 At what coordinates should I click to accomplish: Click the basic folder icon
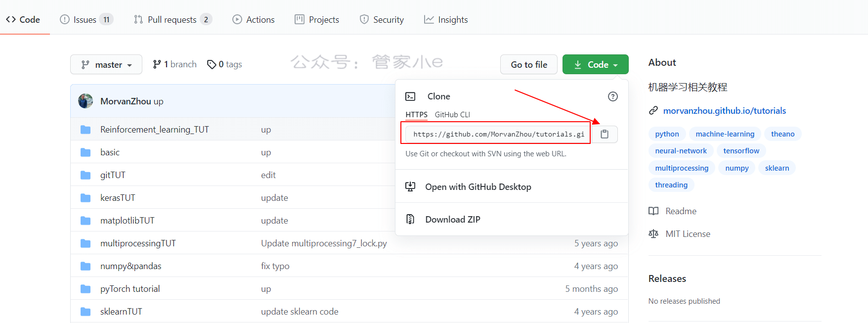coord(86,152)
